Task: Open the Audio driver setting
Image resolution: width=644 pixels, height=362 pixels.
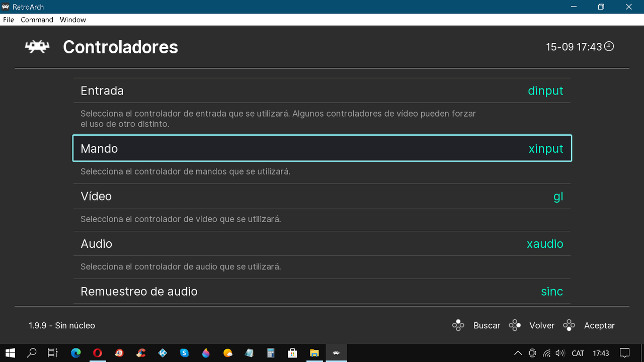Action: (322, 244)
